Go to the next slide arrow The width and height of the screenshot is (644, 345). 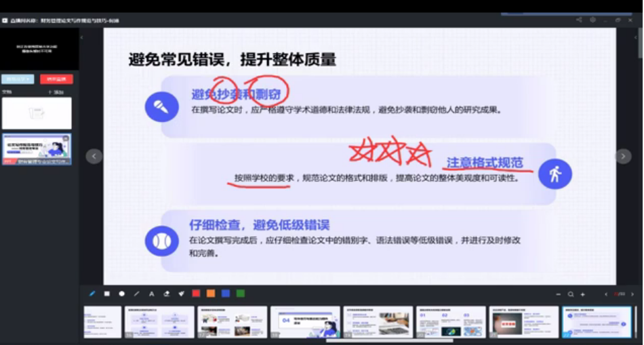point(623,157)
